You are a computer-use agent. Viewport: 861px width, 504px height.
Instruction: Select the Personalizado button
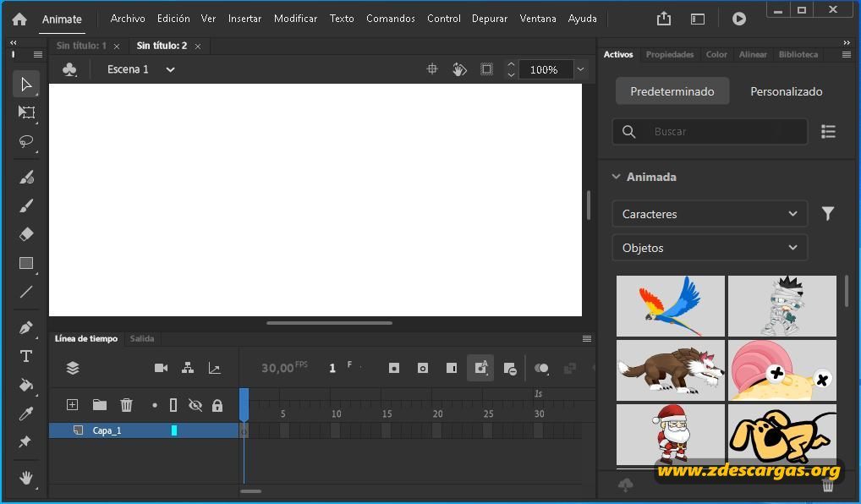[787, 91]
